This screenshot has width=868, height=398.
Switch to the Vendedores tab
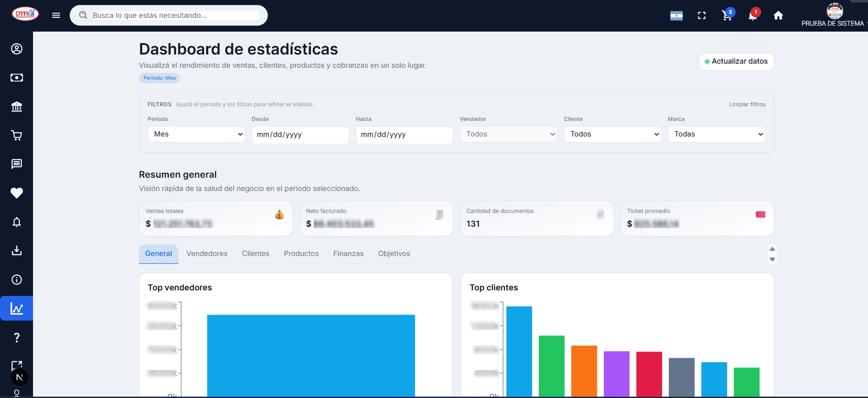pos(207,254)
